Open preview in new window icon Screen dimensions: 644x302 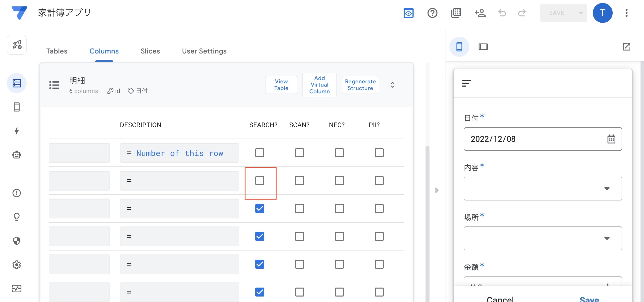click(x=626, y=47)
